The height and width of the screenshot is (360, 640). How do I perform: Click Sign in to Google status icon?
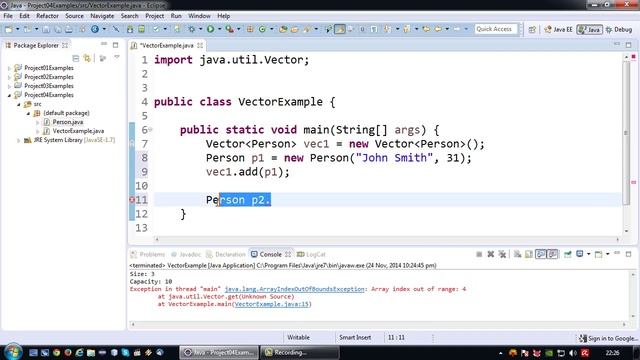click(583, 338)
